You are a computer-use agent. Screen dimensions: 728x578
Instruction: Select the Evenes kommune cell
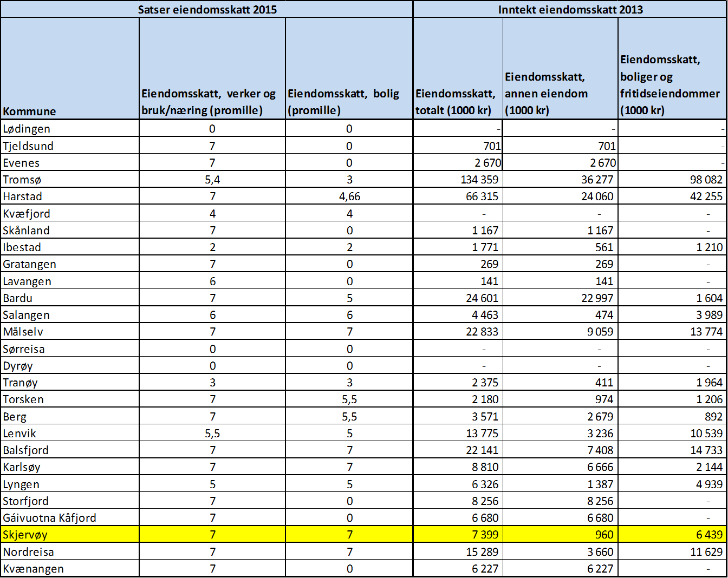click(x=70, y=162)
